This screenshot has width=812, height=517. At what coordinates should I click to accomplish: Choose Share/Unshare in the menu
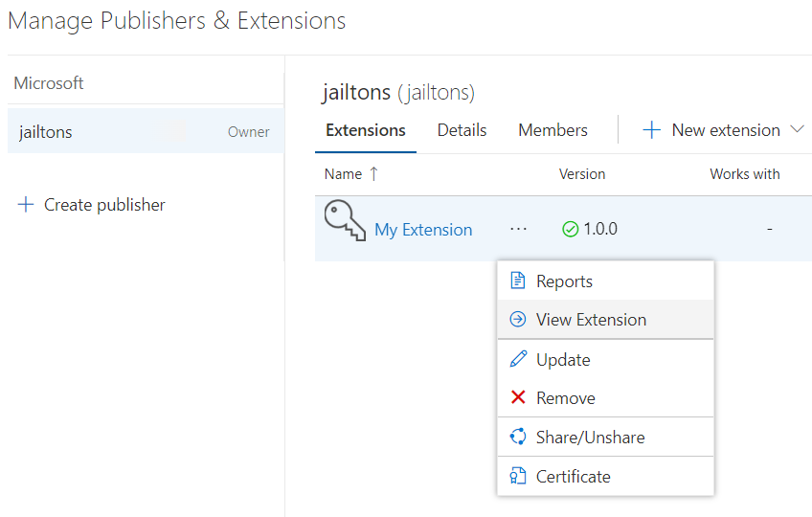[605, 438]
